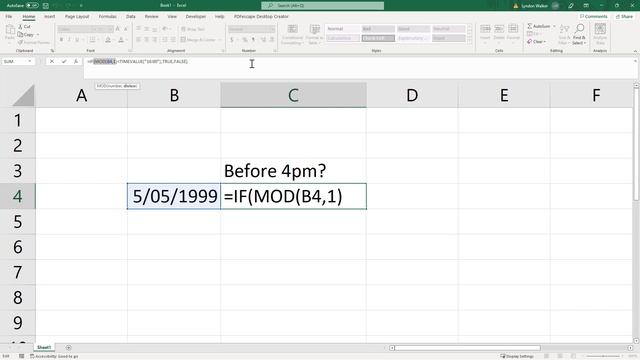
Task: Switch to the Insert tab
Action: [x=49, y=17]
